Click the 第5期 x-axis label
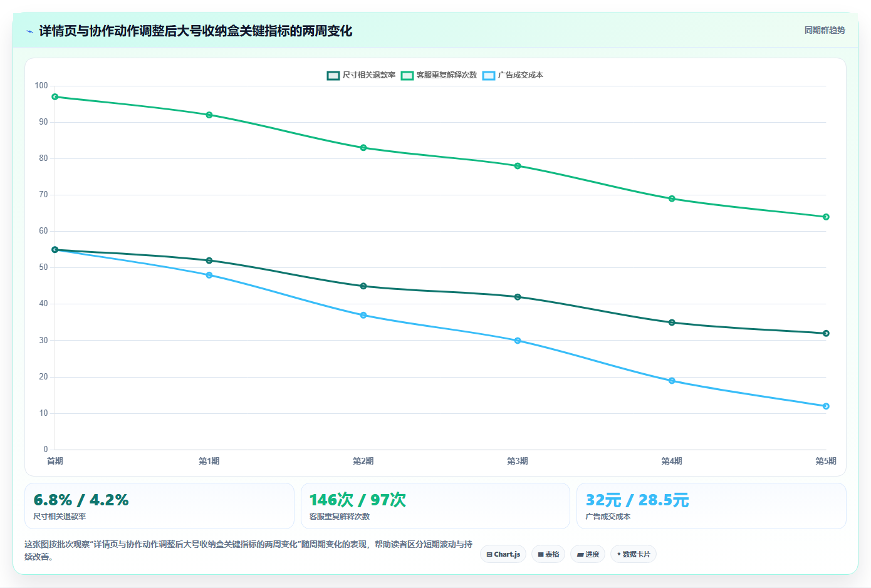 pyautogui.click(x=826, y=461)
